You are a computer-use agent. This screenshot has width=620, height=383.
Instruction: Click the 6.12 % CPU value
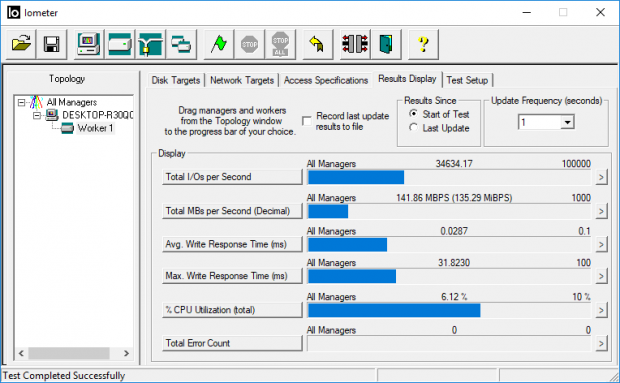point(454,297)
